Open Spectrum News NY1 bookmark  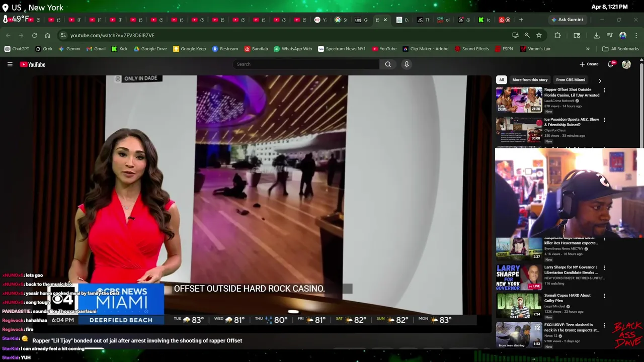pyautogui.click(x=342, y=49)
